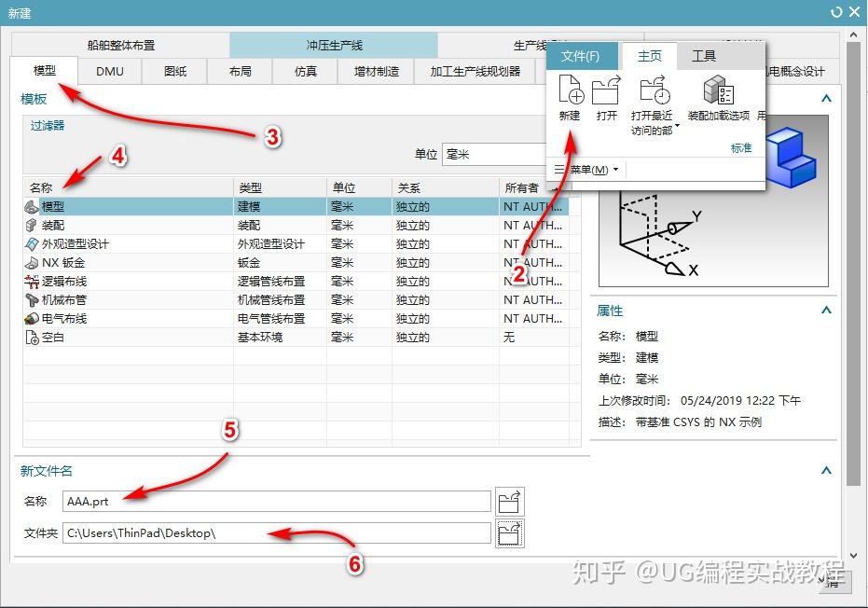868x608 pixels.
Task: Click the folder browse icon beside the 名称 field
Action: 510,501
